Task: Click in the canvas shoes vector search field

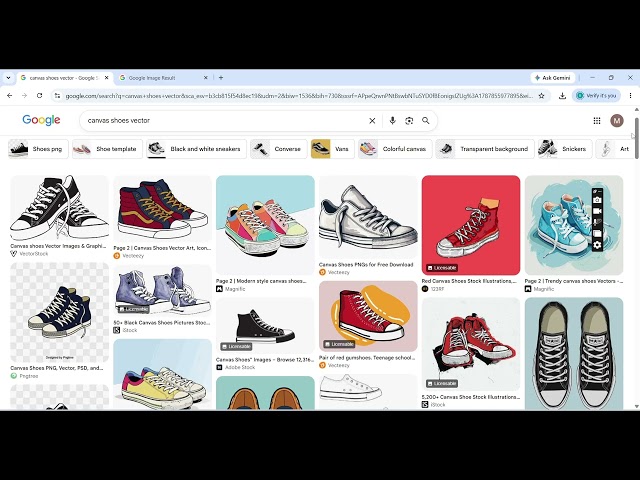Action: tap(224, 121)
